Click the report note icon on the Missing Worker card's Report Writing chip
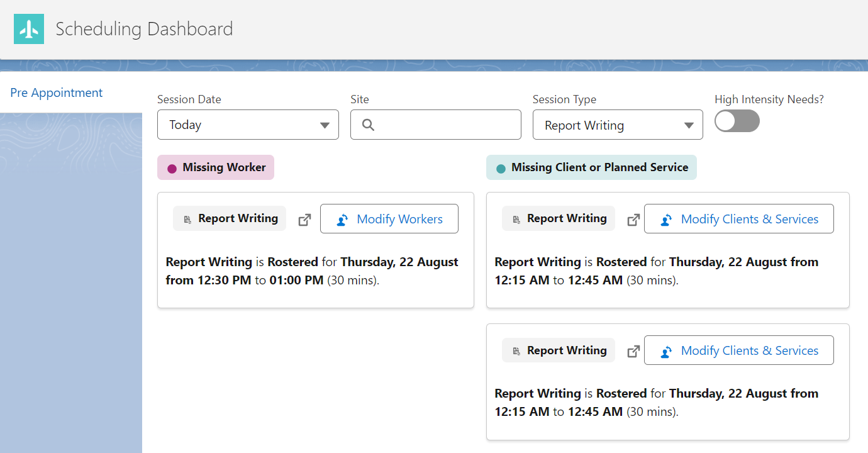 point(187,218)
